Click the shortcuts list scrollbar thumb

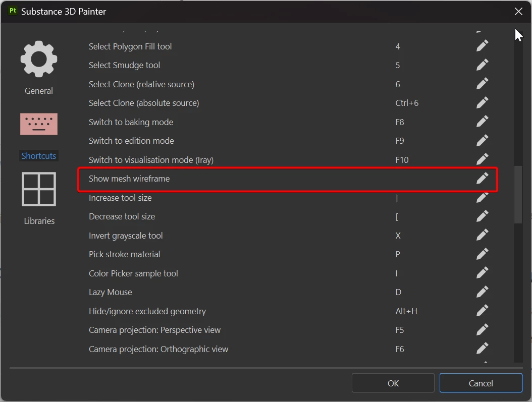518,195
